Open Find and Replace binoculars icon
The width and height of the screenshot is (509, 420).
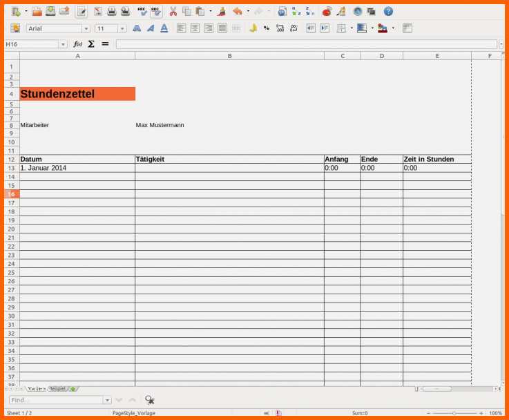150,400
